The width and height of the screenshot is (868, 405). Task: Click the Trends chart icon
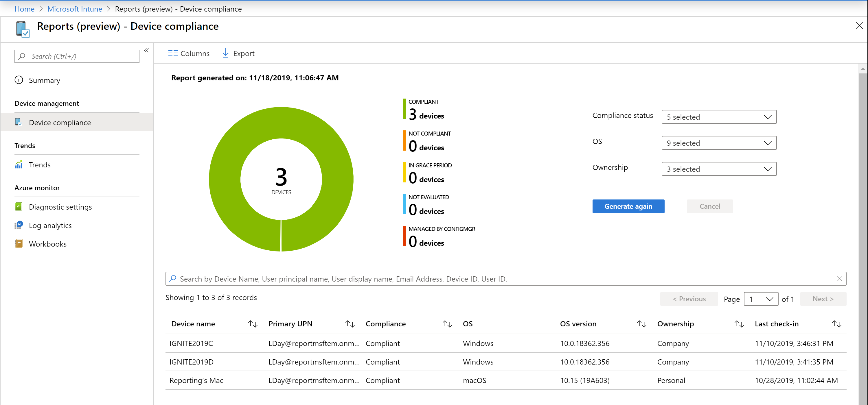click(x=19, y=164)
